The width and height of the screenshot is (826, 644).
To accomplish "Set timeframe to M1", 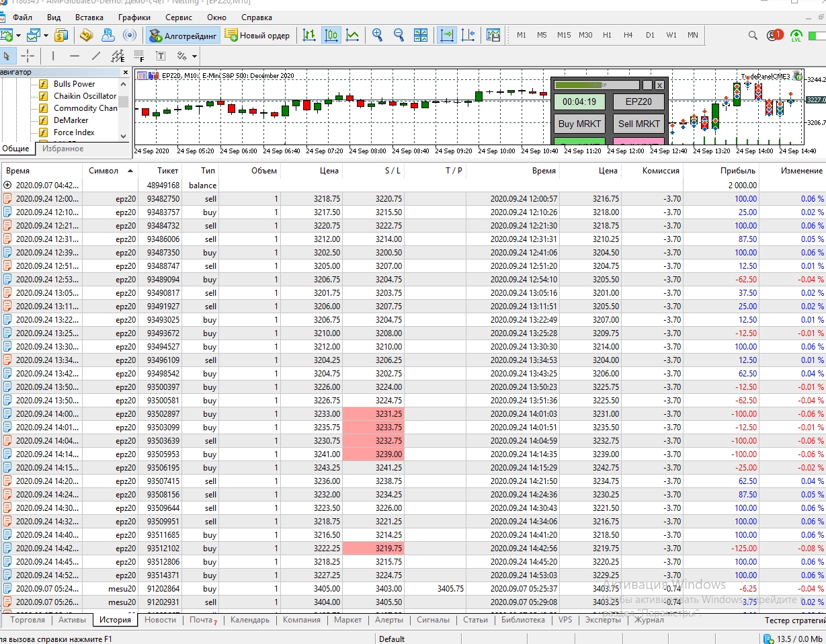I will [522, 35].
